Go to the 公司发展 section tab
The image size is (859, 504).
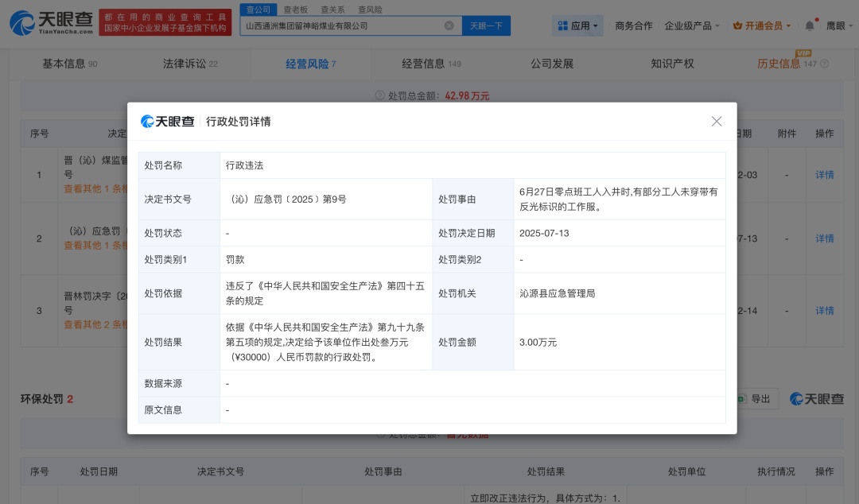pyautogui.click(x=552, y=64)
